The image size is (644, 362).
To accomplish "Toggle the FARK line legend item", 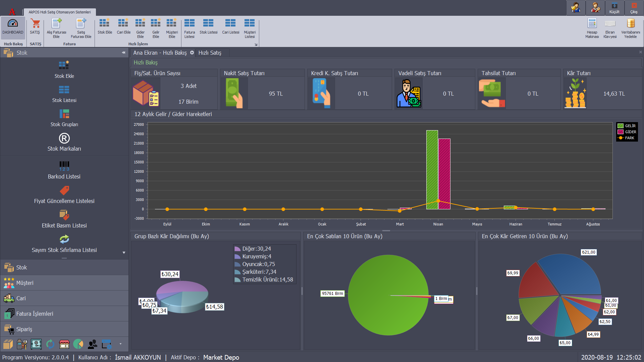I will (x=627, y=138).
